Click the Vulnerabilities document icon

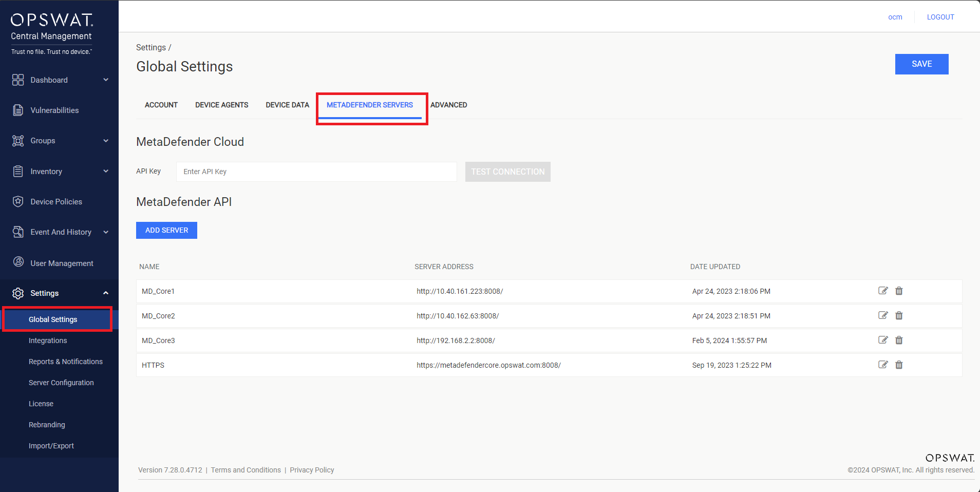click(x=18, y=110)
